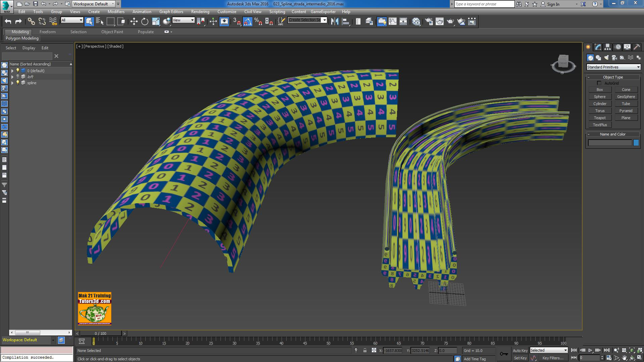Toggle visibility bulb of loft layer
This screenshot has height=362, width=644.
[18, 77]
